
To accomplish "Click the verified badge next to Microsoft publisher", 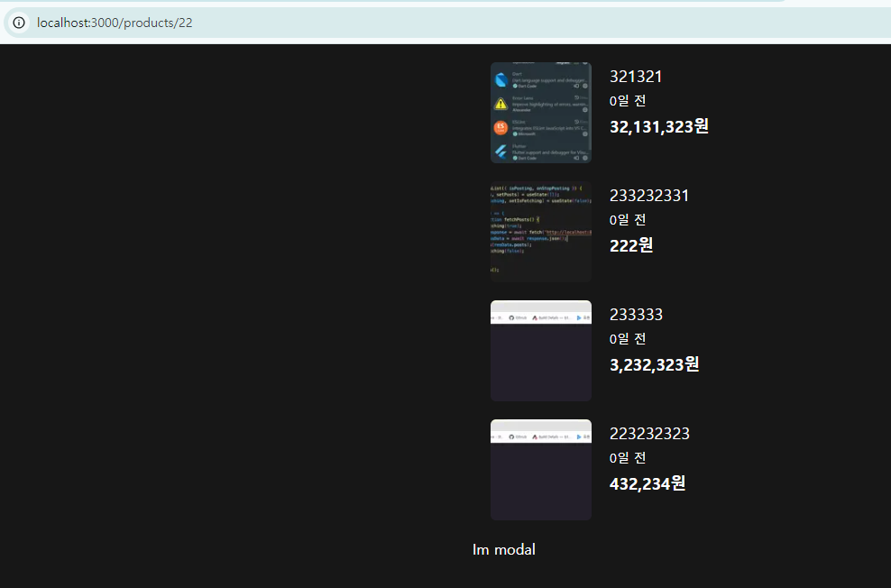I will (514, 133).
